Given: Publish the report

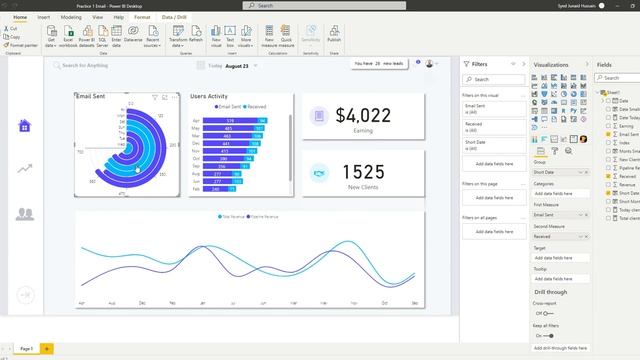Looking at the screenshot, I should [x=334, y=33].
